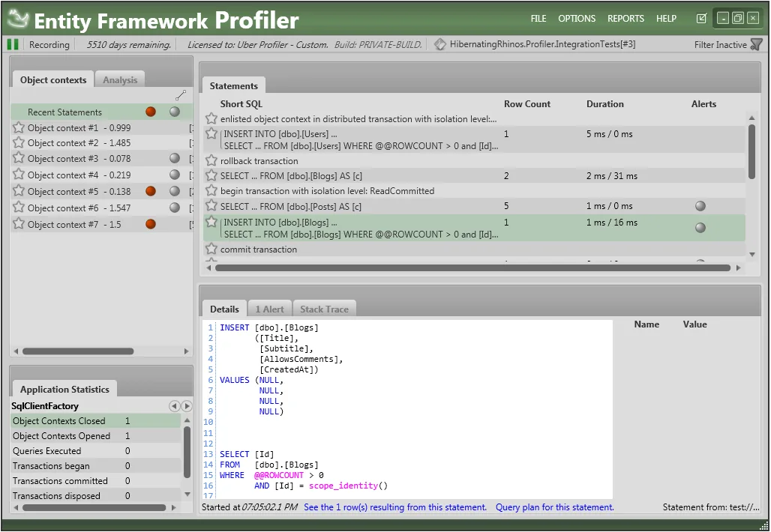Star Object context #7
The width and height of the screenshot is (771, 532).
tap(19, 223)
